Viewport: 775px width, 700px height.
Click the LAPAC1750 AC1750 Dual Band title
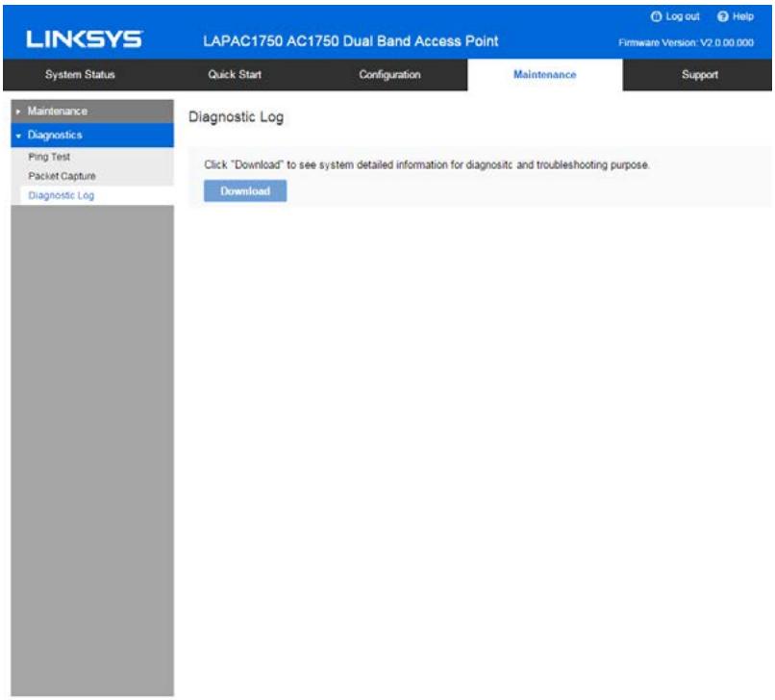[350, 41]
